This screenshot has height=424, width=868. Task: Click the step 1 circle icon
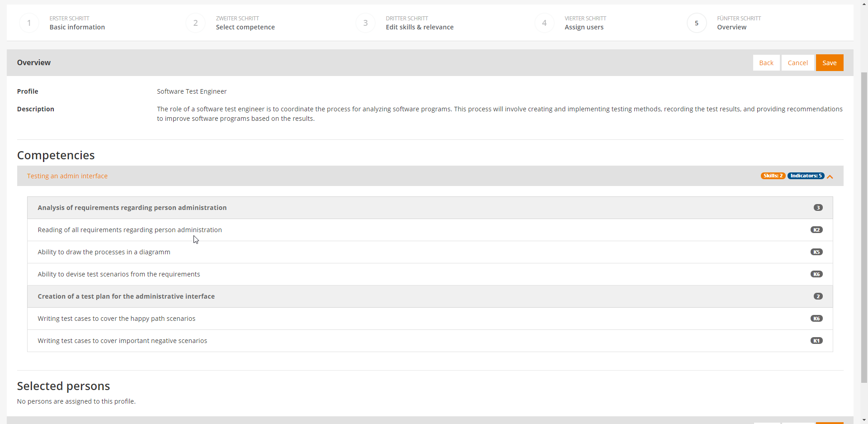click(29, 23)
